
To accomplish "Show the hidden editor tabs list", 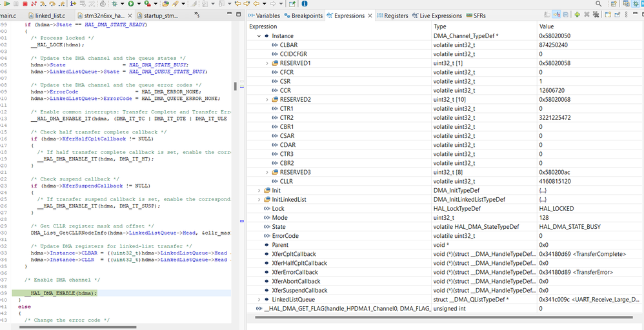I will pyautogui.click(x=197, y=16).
